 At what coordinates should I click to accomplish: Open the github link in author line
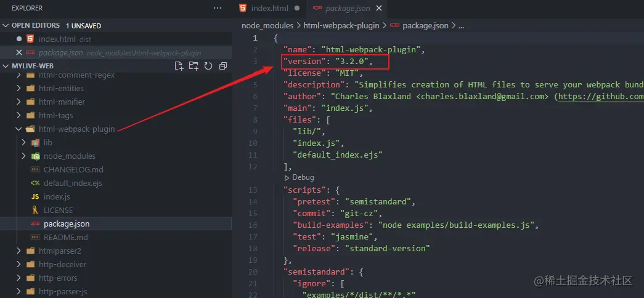click(x=601, y=97)
